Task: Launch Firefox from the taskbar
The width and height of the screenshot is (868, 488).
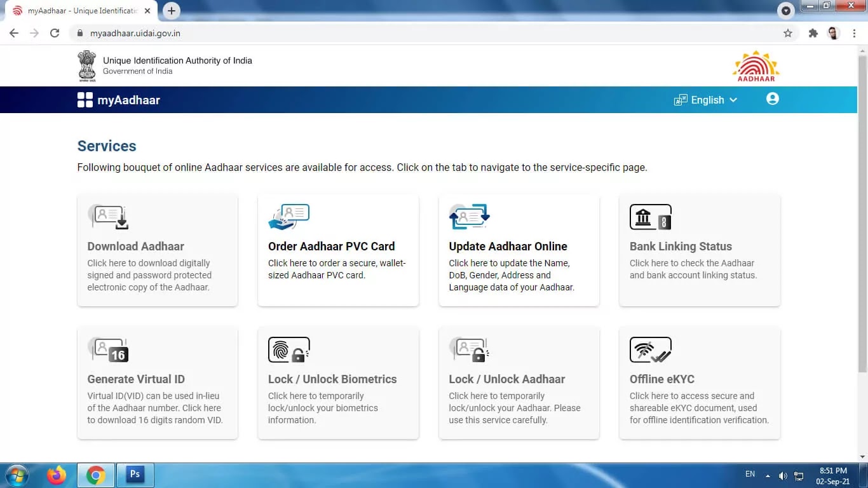Action: tap(57, 475)
